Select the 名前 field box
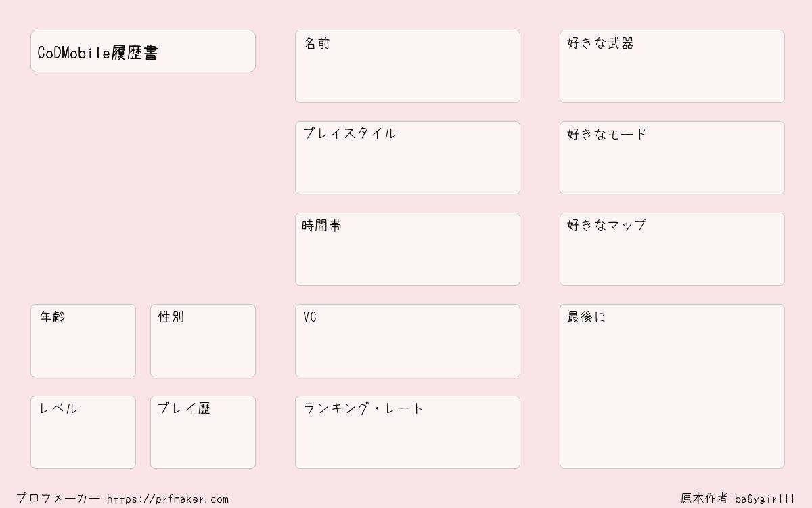Screen dimensions: 812x508 coord(407,66)
